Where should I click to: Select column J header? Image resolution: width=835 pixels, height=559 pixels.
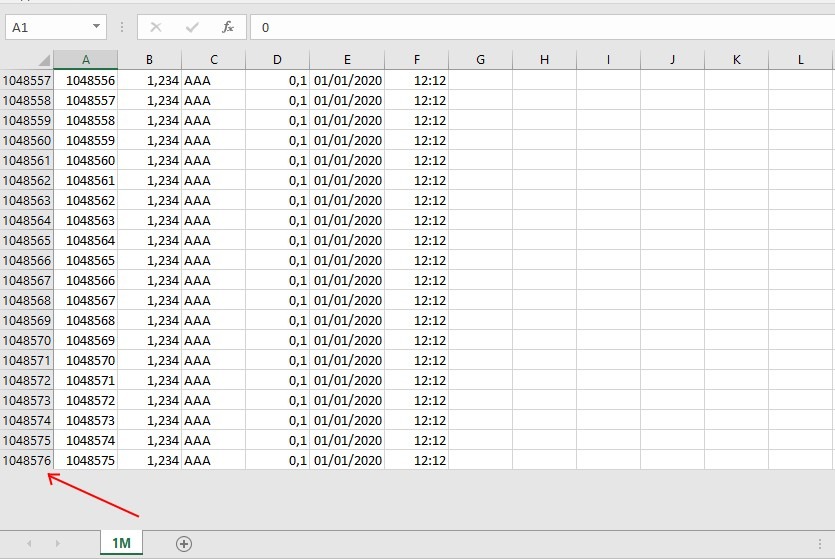tap(673, 60)
